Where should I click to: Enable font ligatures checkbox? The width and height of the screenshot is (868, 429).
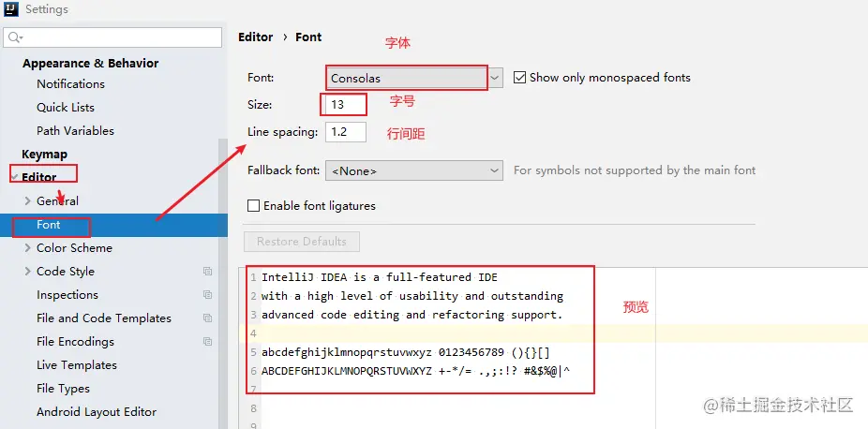coord(253,206)
